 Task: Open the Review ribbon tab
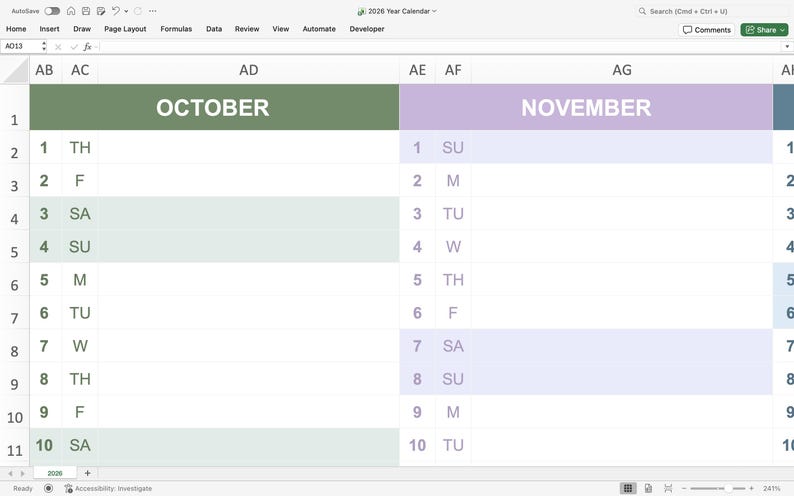pyautogui.click(x=247, y=29)
